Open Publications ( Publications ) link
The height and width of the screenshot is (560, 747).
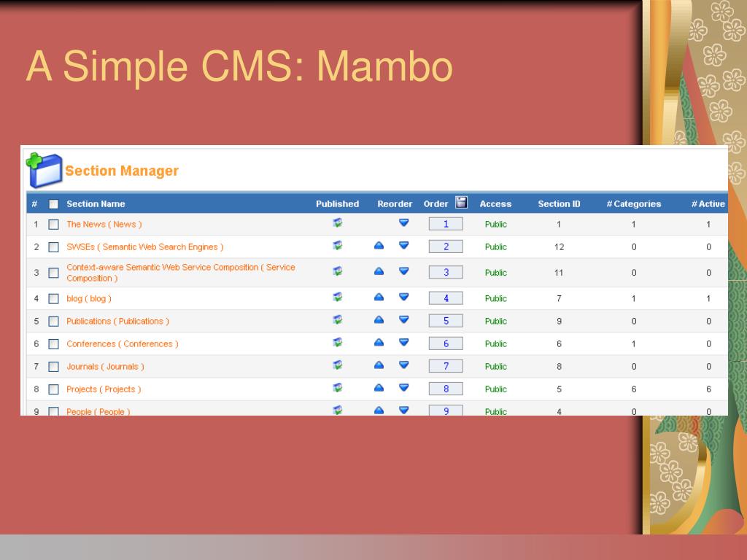tap(117, 322)
